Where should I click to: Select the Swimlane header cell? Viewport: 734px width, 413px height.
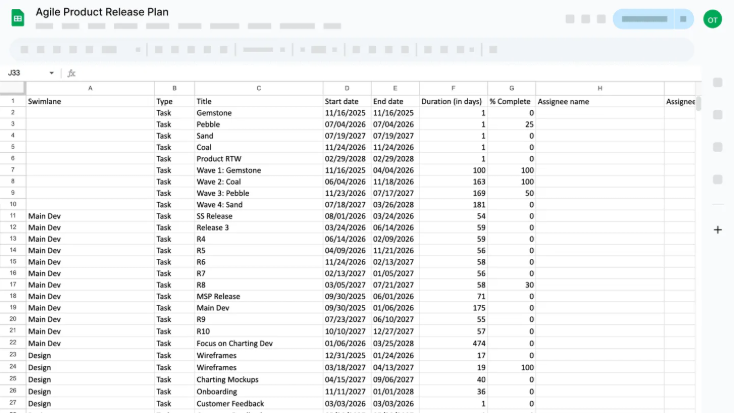[90, 101]
